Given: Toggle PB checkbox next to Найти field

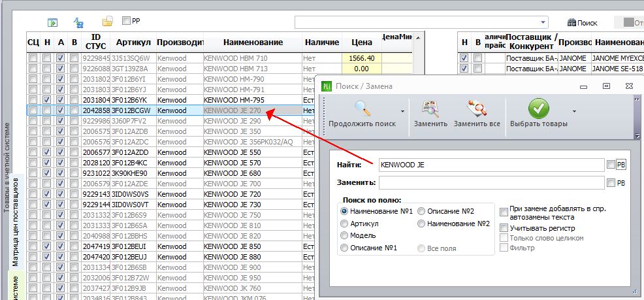Looking at the screenshot, I should click(x=611, y=165).
